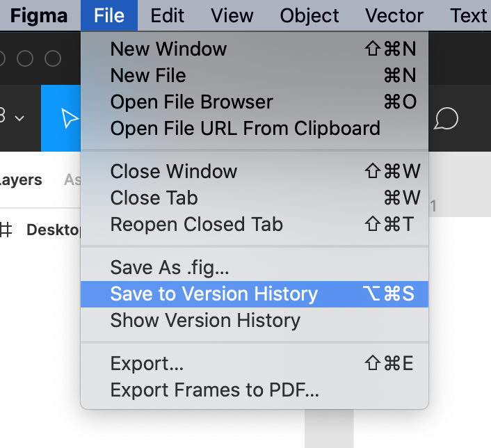Choose Export Frames to PDF...
Screen dimensions: 491x448
tap(215, 390)
